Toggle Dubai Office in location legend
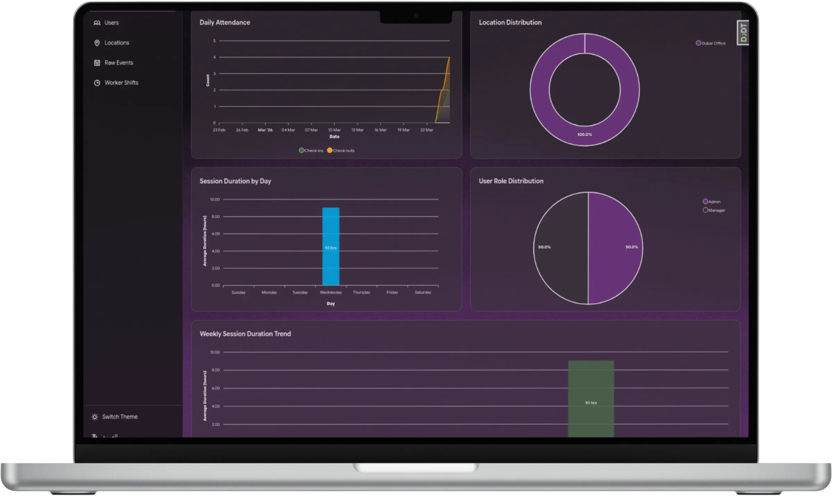This screenshot has height=504, width=832. [x=711, y=43]
